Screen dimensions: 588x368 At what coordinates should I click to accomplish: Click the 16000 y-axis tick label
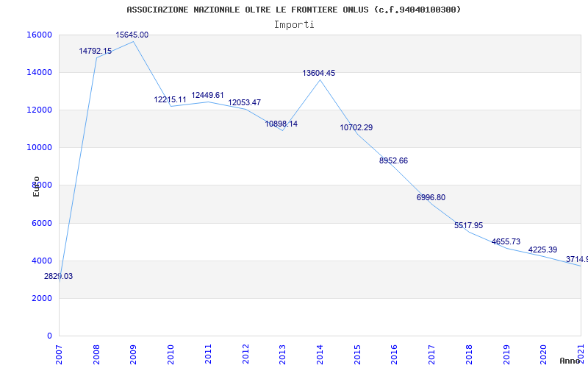[39, 35]
